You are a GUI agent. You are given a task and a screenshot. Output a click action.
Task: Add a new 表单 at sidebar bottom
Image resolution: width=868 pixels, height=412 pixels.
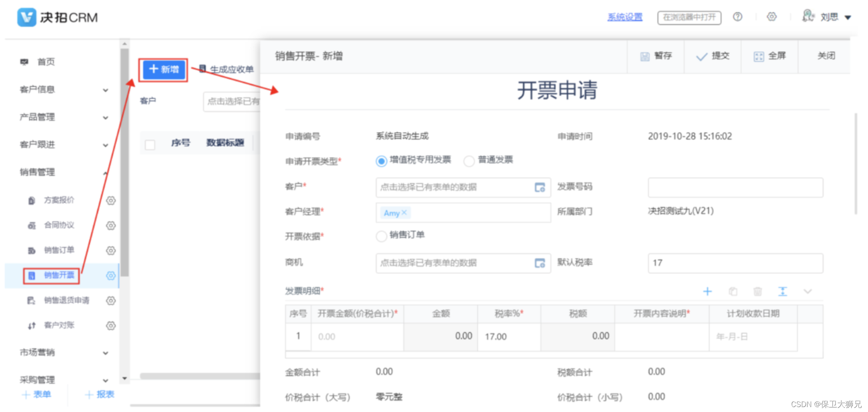pyautogui.click(x=36, y=395)
